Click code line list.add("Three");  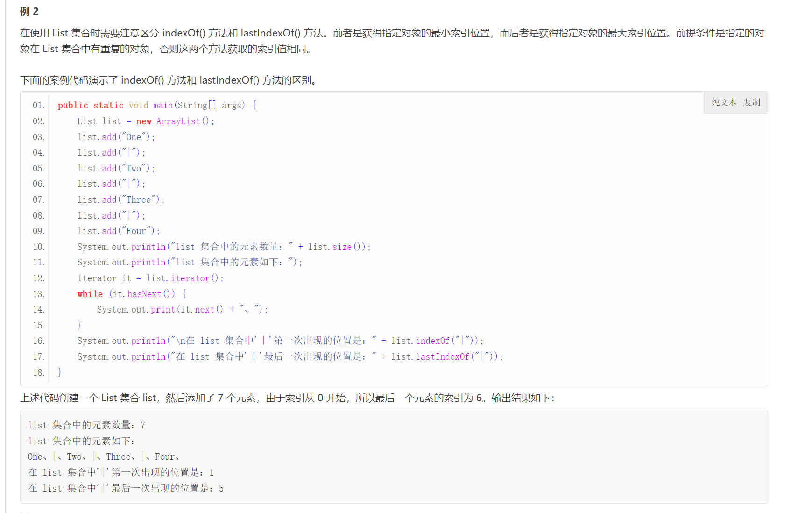coord(121,200)
